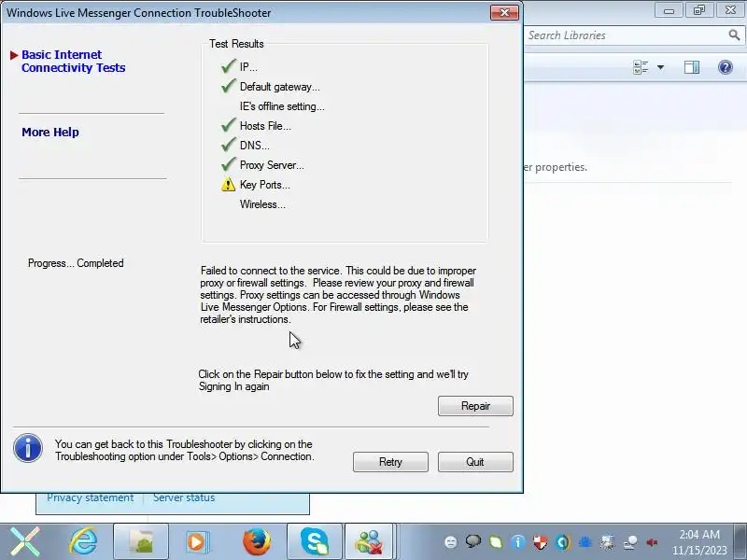
Task: Click the DNS test green checkmark
Action: 229,145
